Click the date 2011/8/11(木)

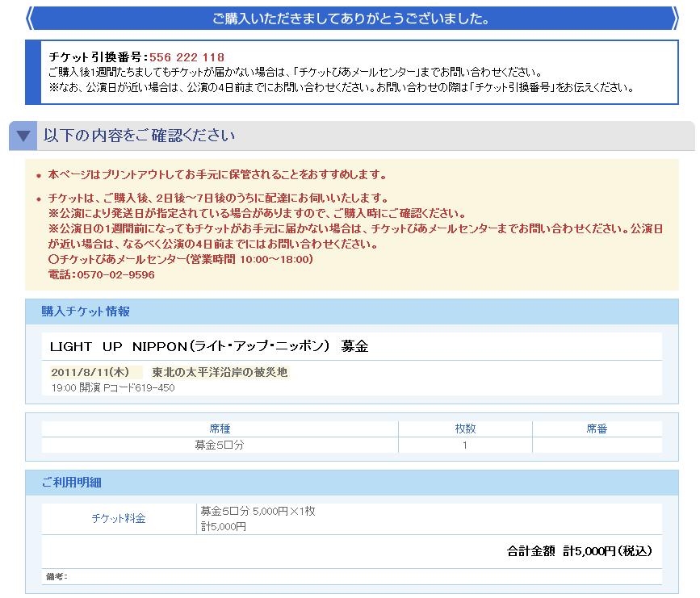90,372
